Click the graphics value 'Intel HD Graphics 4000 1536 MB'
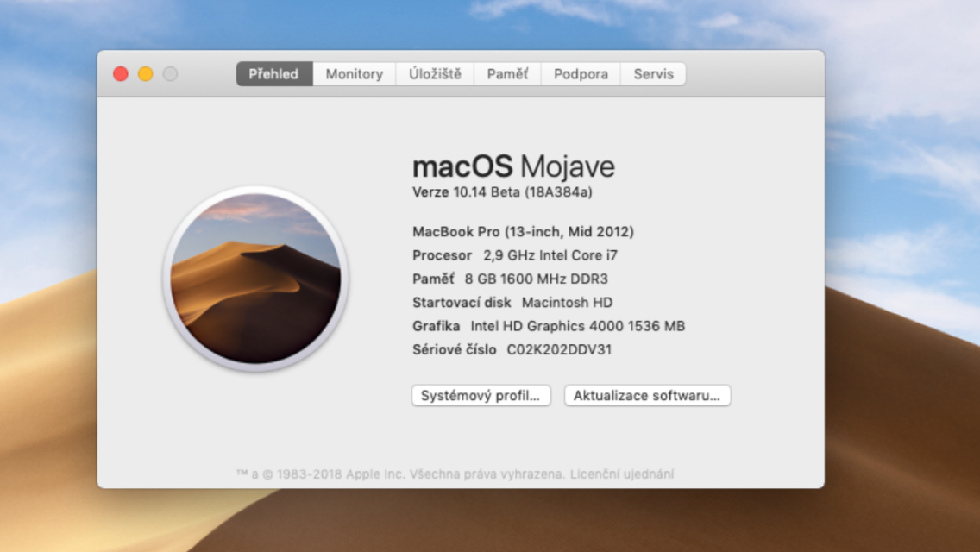Image resolution: width=980 pixels, height=552 pixels. (x=577, y=326)
